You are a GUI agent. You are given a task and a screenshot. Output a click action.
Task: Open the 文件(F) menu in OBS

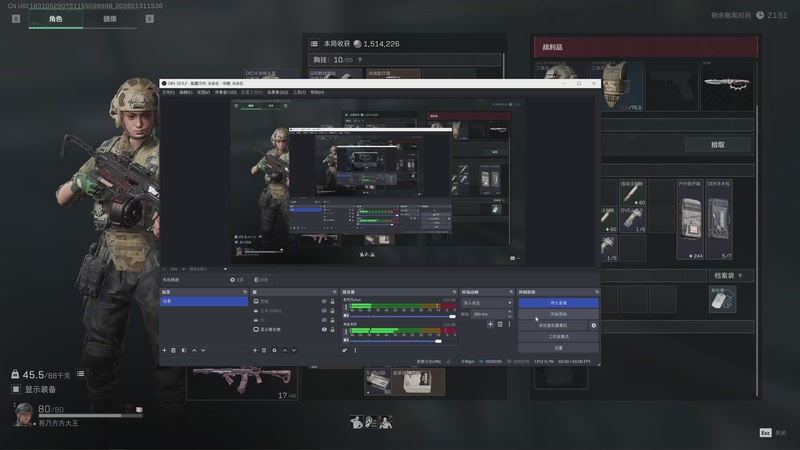coord(168,92)
